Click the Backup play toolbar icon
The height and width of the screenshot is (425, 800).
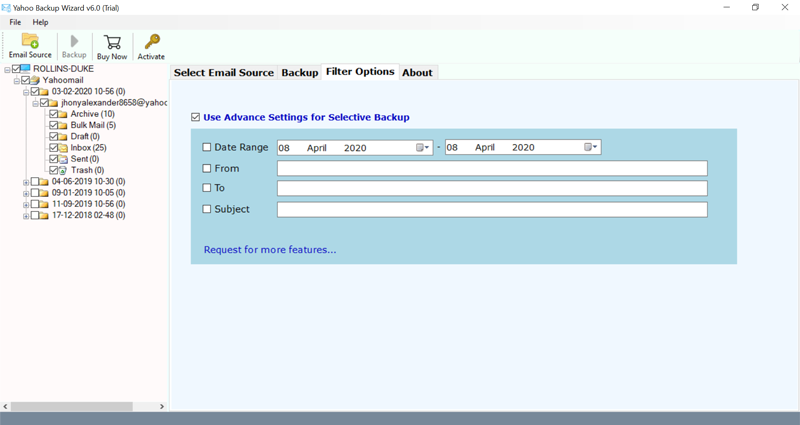tap(74, 41)
